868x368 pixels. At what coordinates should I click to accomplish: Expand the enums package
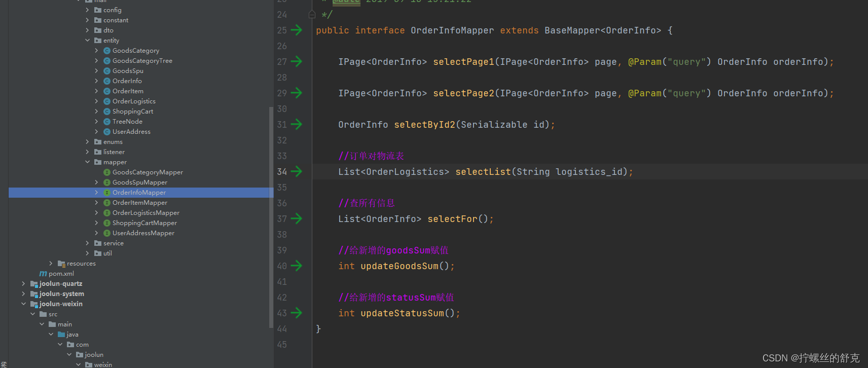(x=87, y=142)
